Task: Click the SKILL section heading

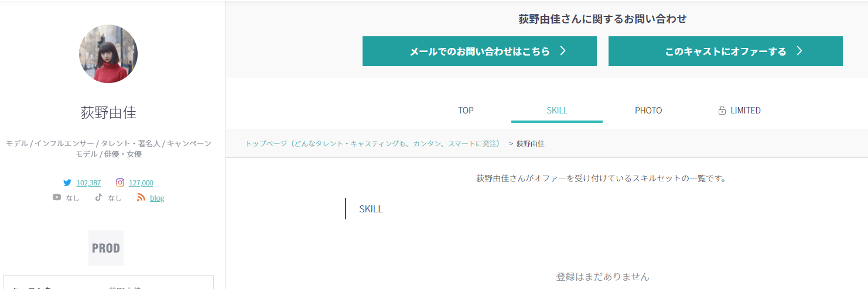Action: click(371, 209)
